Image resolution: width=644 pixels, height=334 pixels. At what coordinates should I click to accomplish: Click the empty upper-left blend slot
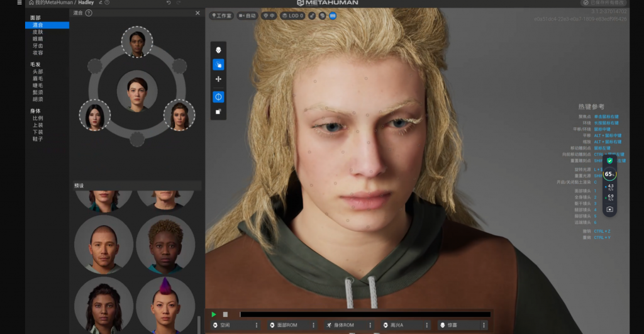point(95,66)
